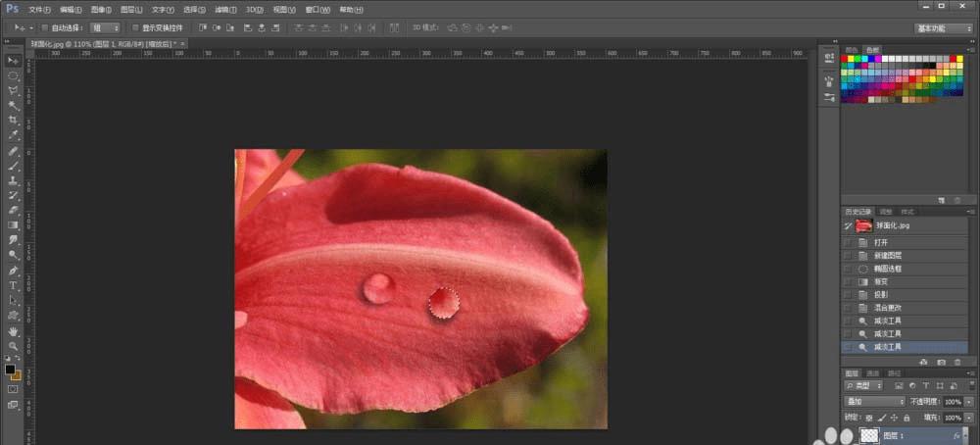
Task: Select the Move tool in the toolbox
Action: [x=14, y=61]
